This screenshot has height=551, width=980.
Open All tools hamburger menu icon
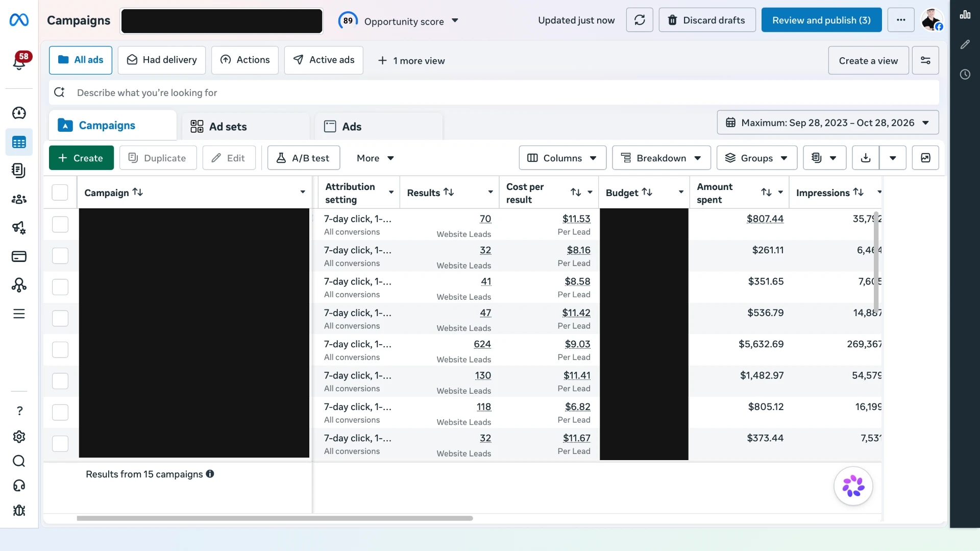point(19,314)
